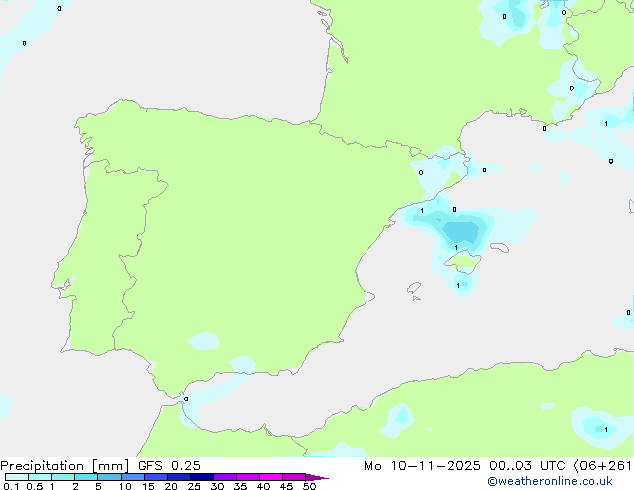Select the 40 mm magenta legend swatch
The image size is (634, 490).
[x=271, y=477]
